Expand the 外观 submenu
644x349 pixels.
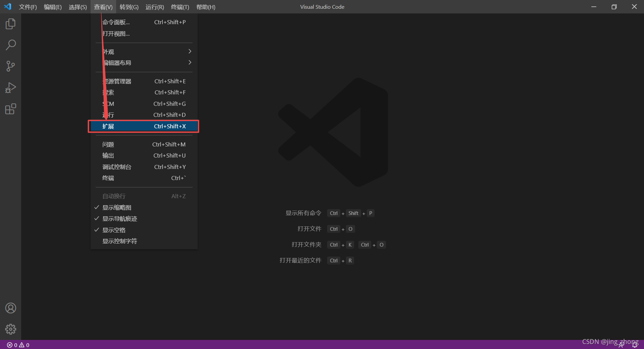pyautogui.click(x=144, y=52)
